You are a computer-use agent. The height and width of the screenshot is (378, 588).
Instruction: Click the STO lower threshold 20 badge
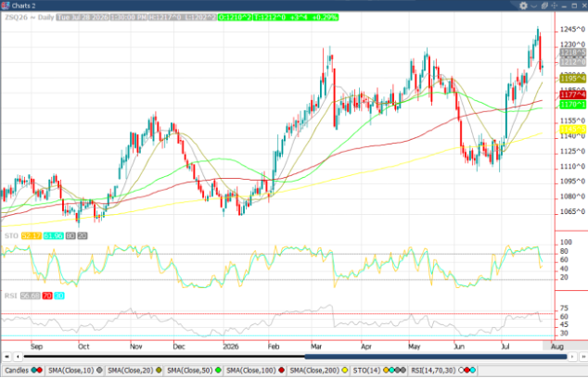click(x=83, y=235)
